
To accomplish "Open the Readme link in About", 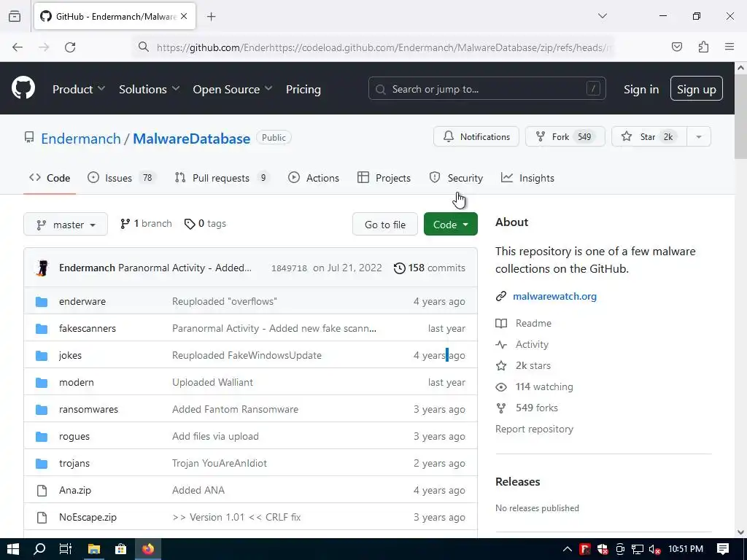I will 524,323.
